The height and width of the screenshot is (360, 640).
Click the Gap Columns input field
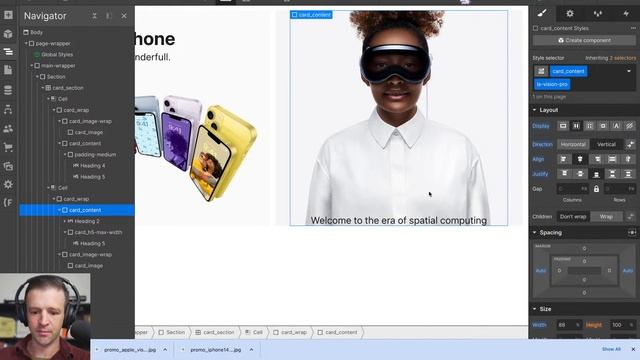pyautogui.click(x=573, y=189)
